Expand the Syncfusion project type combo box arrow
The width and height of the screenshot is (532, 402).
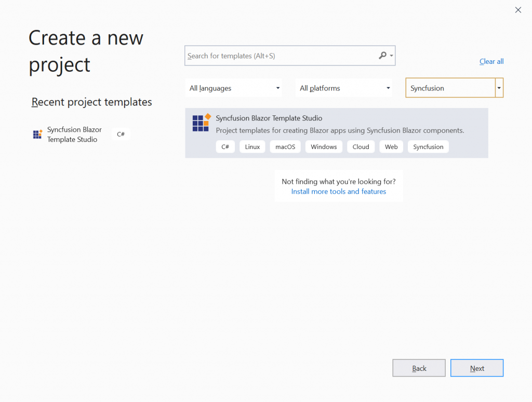499,88
